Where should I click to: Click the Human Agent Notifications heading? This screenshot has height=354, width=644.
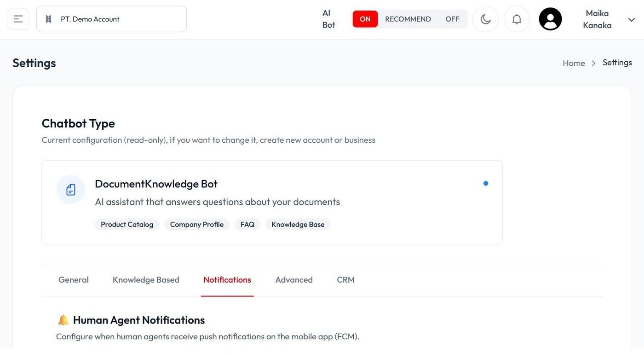point(139,320)
